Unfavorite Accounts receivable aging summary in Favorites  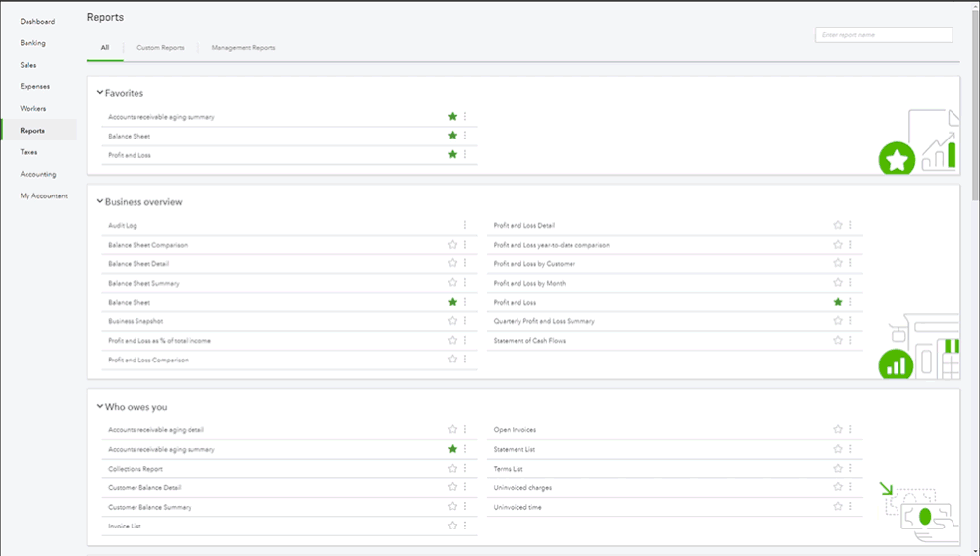pyautogui.click(x=452, y=116)
